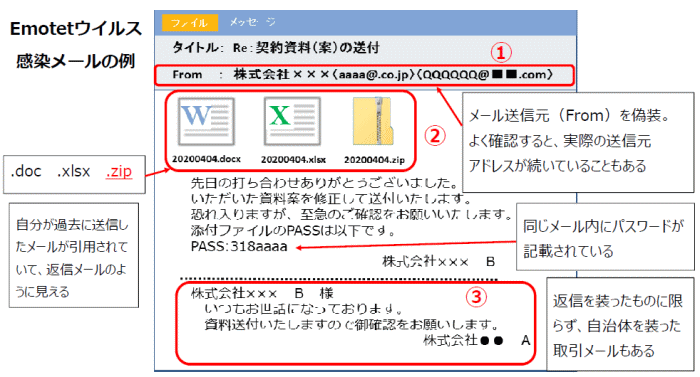Click the From label
700x377 pixels.
click(187, 75)
